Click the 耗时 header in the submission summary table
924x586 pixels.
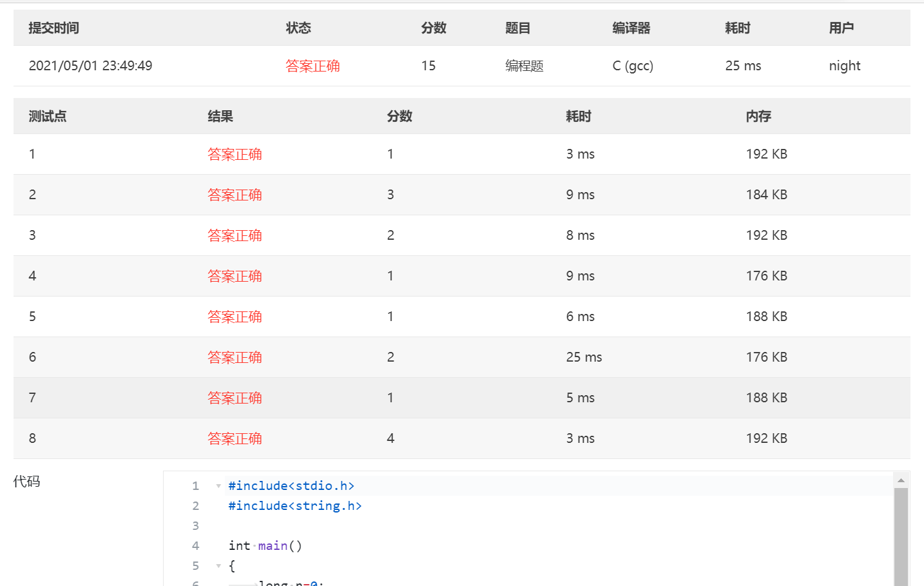click(x=738, y=28)
